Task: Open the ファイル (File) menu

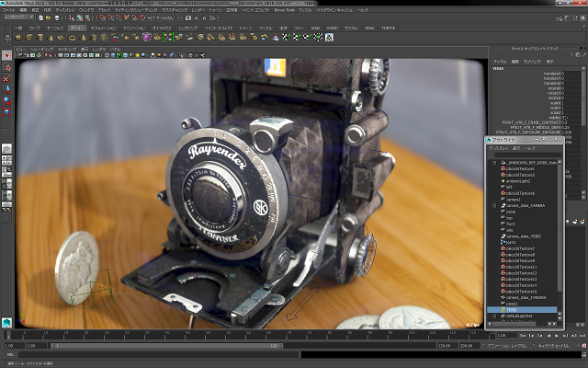Action: pos(8,10)
